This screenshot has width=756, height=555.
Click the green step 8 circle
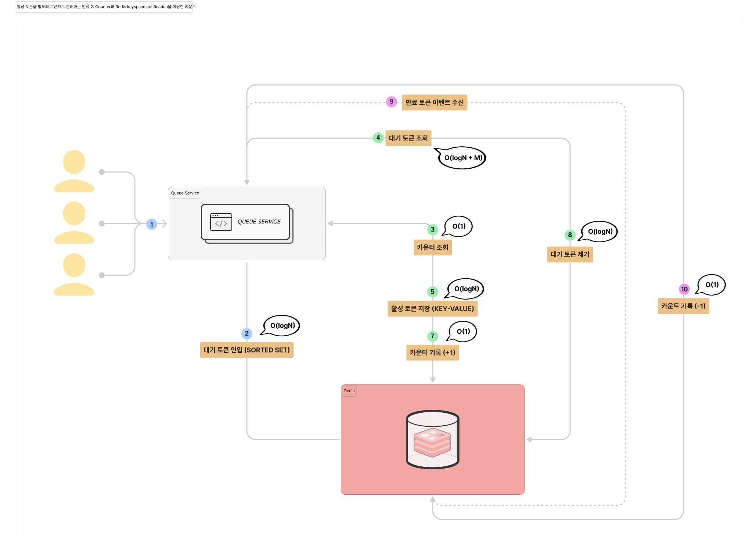tap(570, 235)
